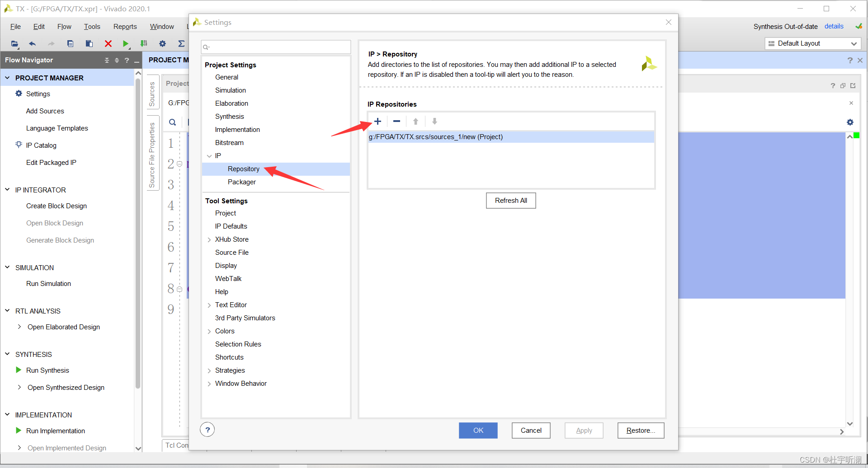Open editor settings gear on right
This screenshot has width=868, height=468.
click(x=850, y=122)
